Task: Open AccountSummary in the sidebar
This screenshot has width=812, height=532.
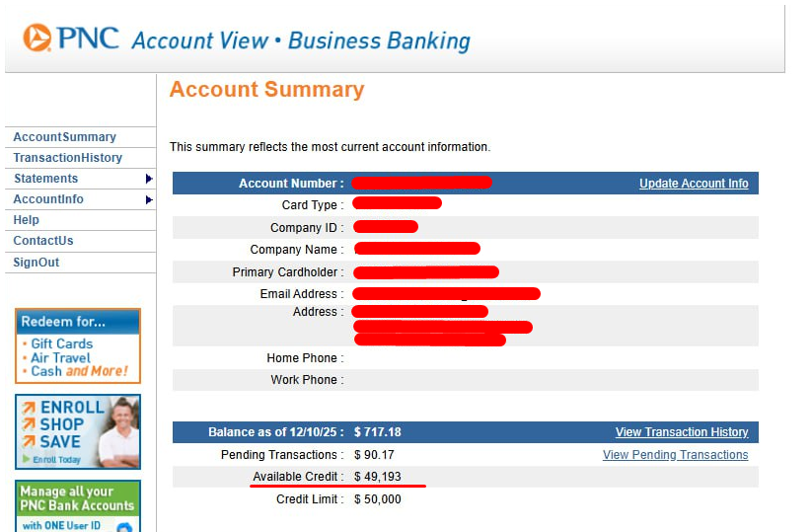Action: point(64,137)
